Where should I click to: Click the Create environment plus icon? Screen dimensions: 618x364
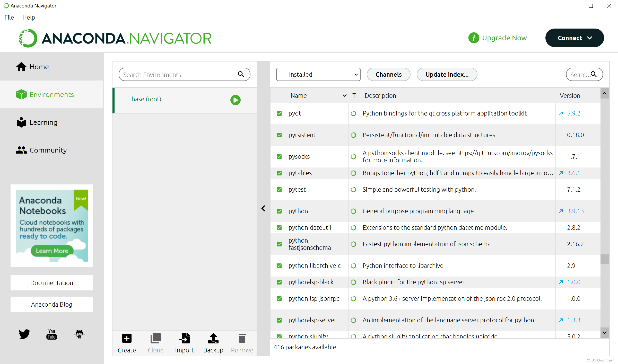127,339
